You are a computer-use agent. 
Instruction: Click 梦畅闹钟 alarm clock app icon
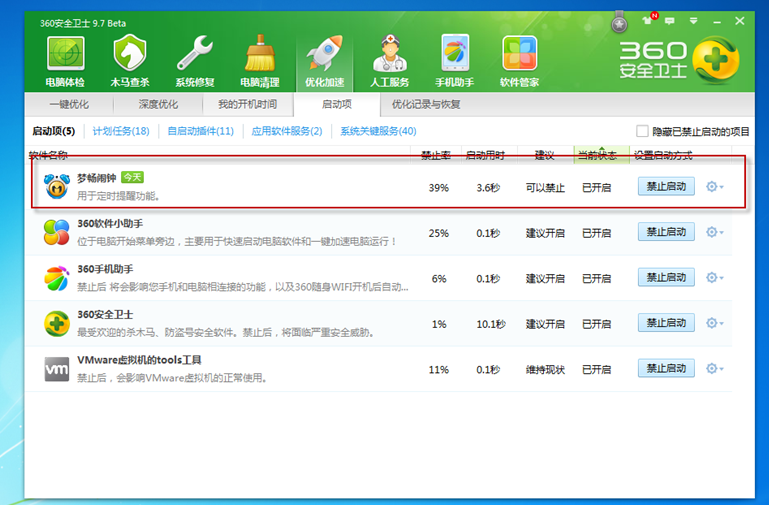point(57,186)
